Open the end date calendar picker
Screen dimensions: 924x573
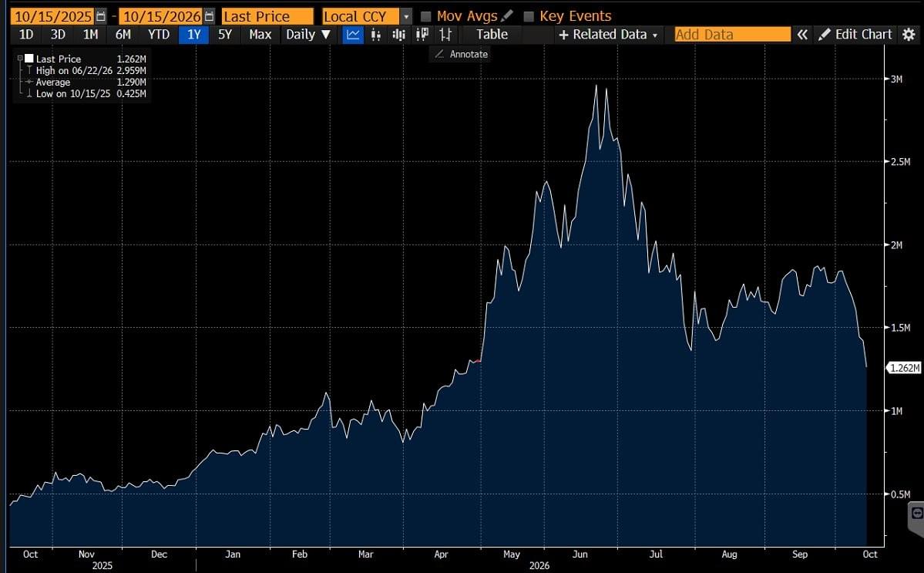pos(209,16)
